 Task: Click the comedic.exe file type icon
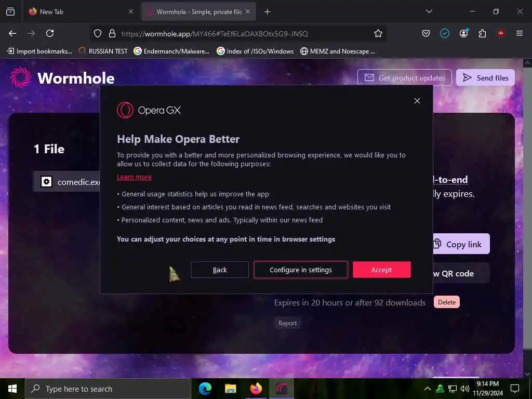click(x=46, y=182)
